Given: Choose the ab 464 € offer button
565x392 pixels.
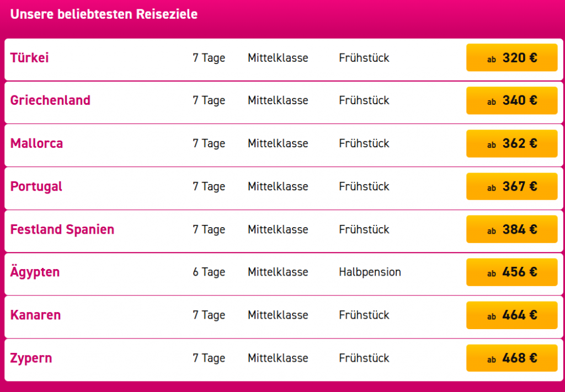Looking at the screenshot, I should (511, 315).
